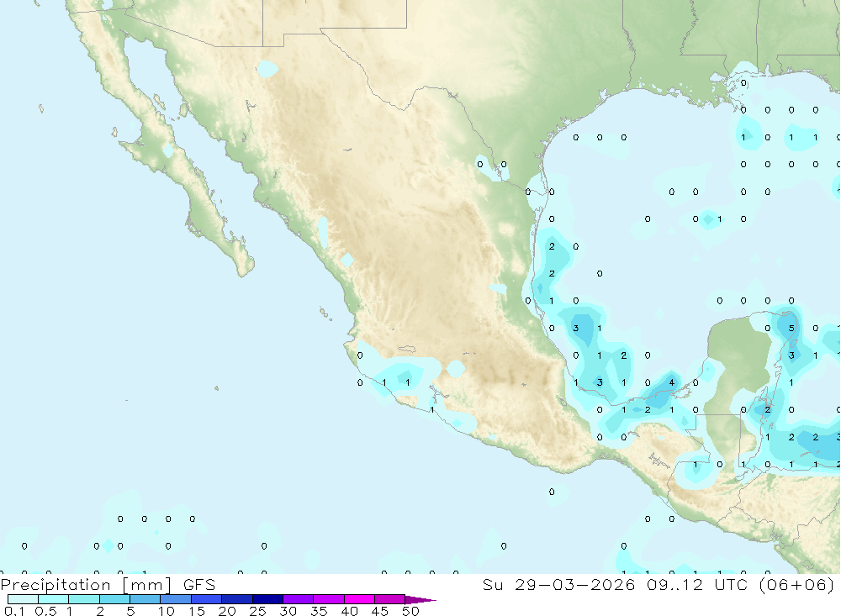Click the '35' legend scale label

tap(319, 611)
